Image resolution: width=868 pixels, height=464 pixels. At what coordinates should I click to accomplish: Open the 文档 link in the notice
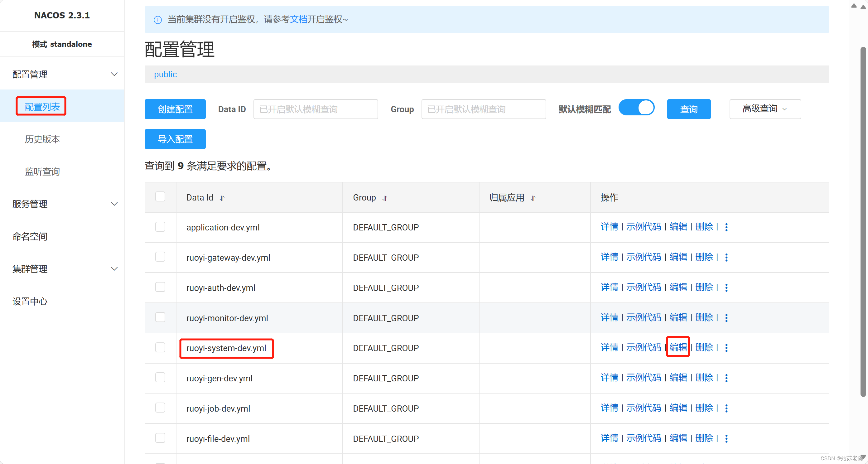point(298,19)
